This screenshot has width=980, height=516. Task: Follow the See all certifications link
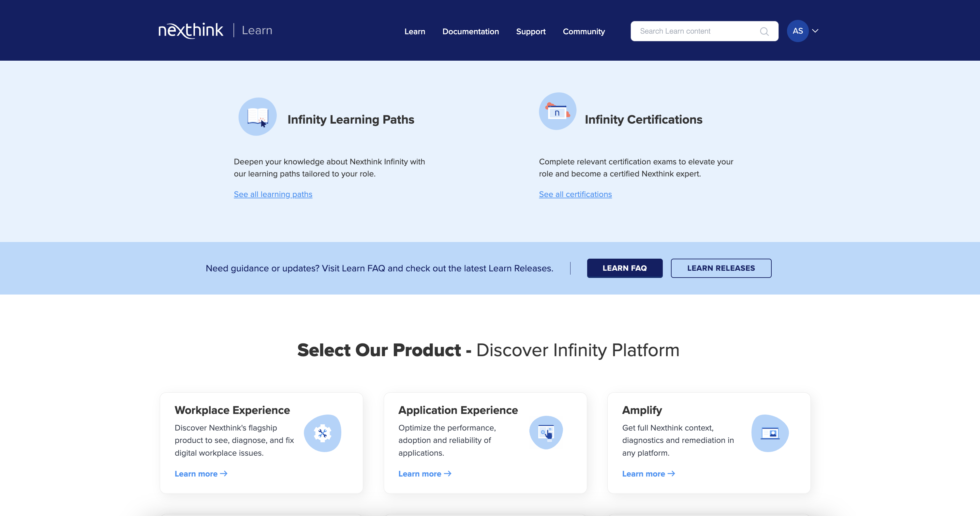(575, 194)
